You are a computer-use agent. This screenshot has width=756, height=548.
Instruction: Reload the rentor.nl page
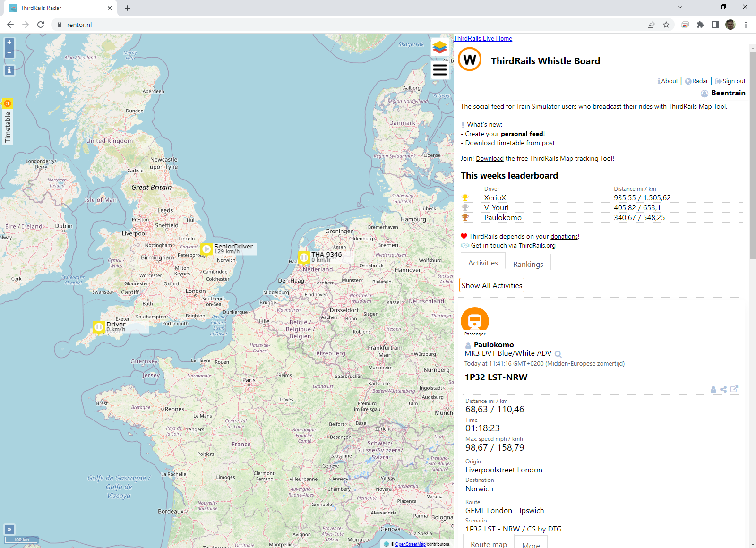(x=41, y=25)
